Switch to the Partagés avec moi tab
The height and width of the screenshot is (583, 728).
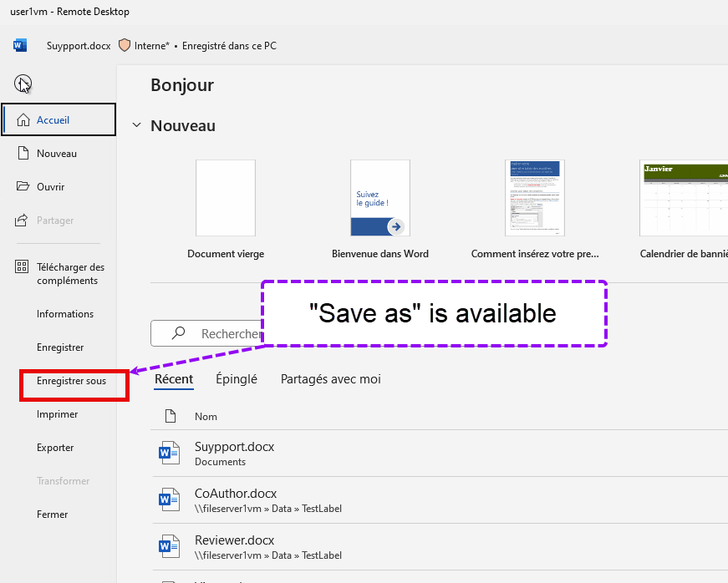tap(331, 379)
